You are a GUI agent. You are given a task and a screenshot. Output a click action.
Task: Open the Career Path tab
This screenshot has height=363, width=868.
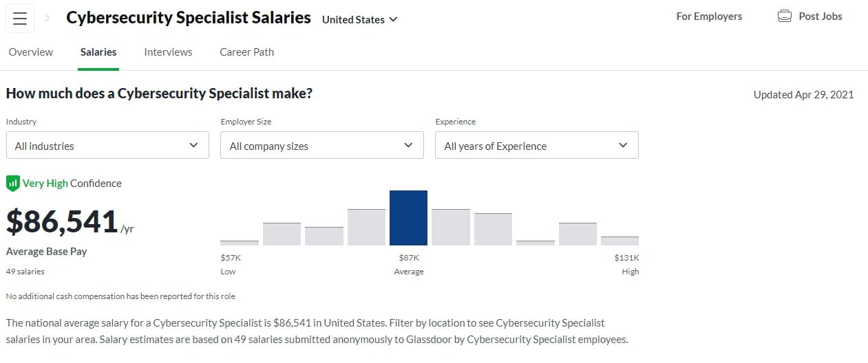[246, 52]
